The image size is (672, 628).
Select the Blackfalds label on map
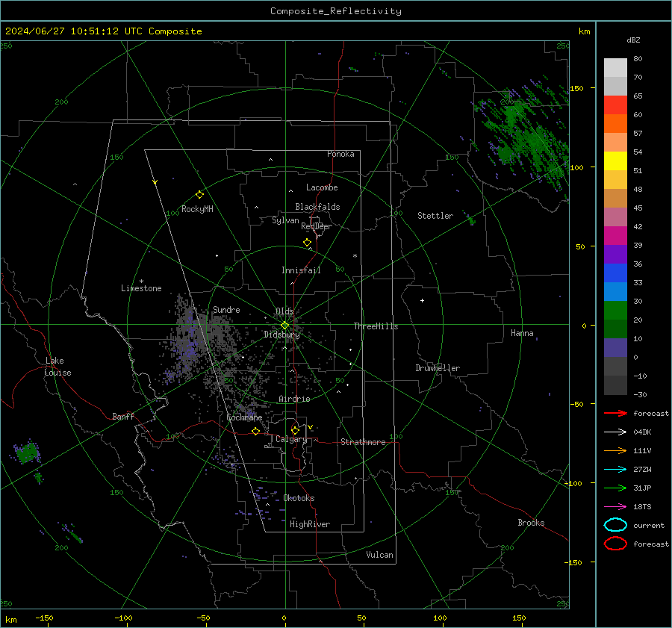click(317, 207)
